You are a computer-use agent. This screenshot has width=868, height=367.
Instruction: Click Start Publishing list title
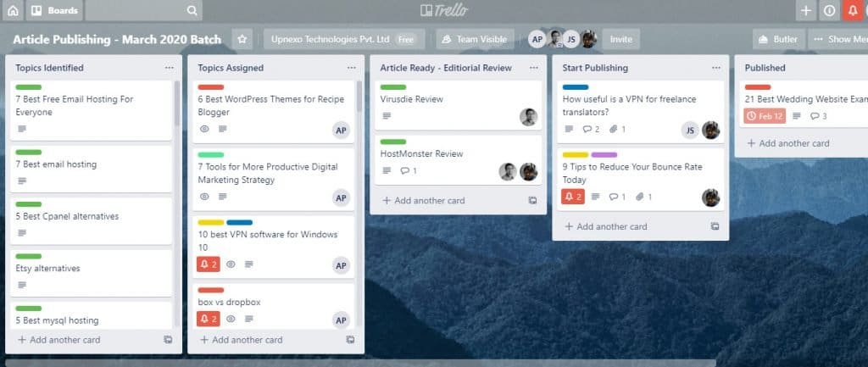(595, 68)
